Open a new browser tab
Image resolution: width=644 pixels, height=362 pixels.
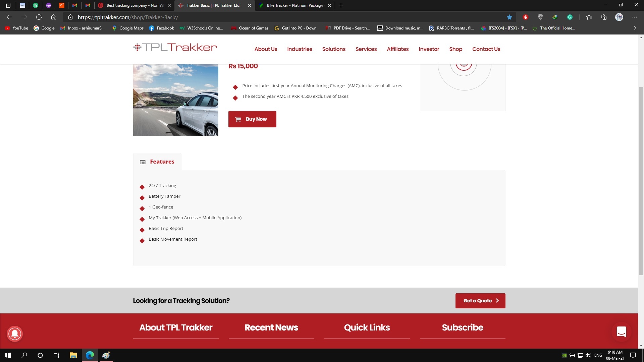pyautogui.click(x=341, y=5)
